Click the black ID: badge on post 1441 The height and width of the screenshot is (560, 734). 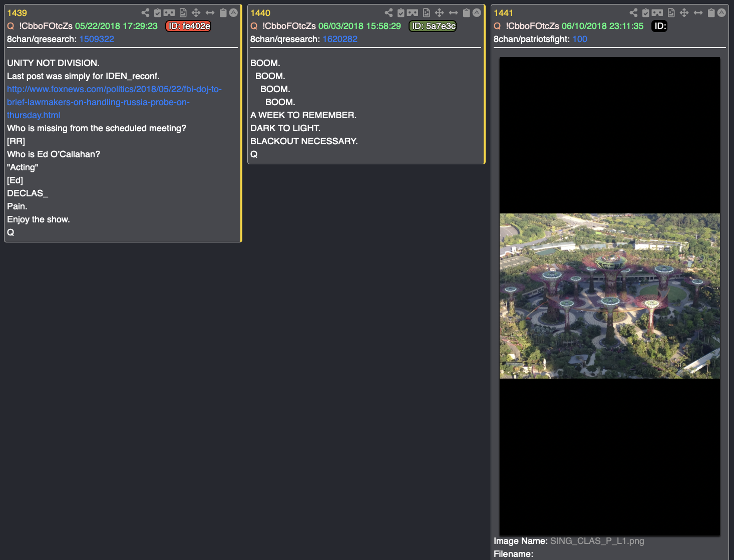pyautogui.click(x=660, y=26)
